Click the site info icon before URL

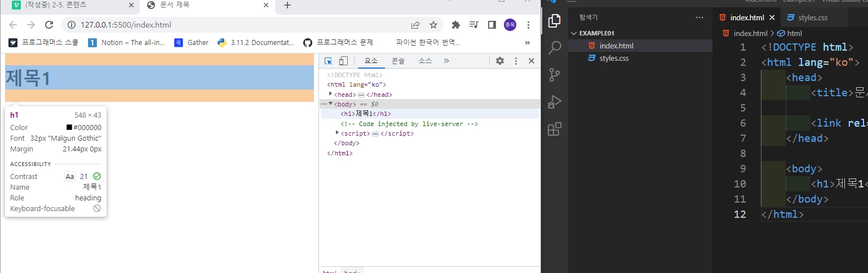(x=72, y=25)
